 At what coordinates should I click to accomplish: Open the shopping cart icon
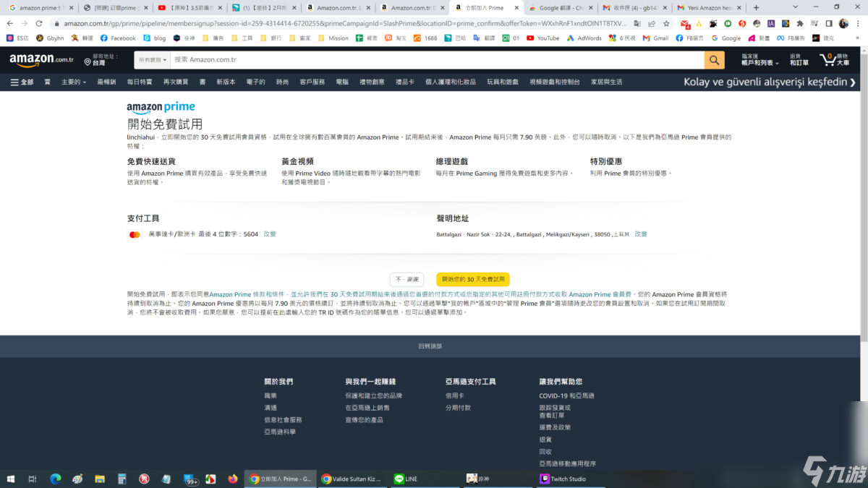coord(835,60)
